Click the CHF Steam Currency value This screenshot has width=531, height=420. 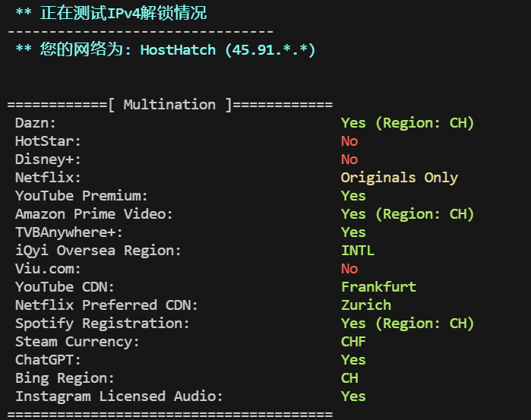coord(353,342)
